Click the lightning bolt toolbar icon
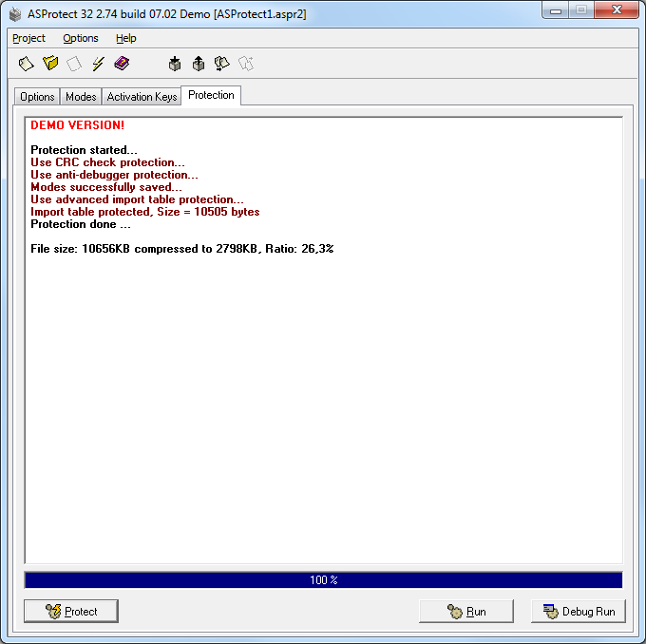This screenshot has width=646, height=644. pyautogui.click(x=98, y=64)
